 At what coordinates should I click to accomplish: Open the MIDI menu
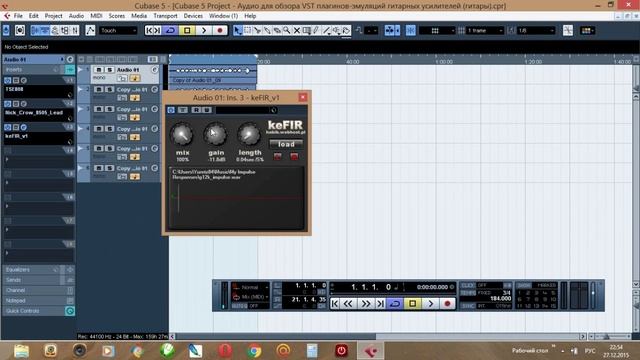[96, 16]
